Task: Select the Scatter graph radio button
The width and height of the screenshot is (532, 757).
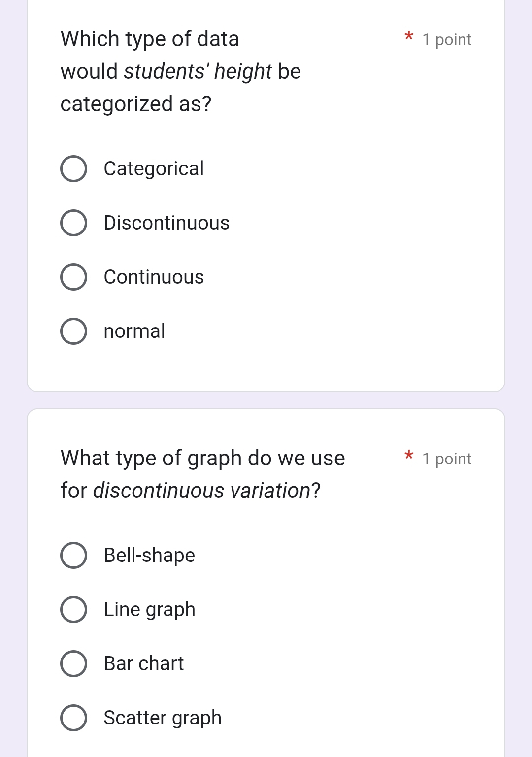Action: (74, 718)
